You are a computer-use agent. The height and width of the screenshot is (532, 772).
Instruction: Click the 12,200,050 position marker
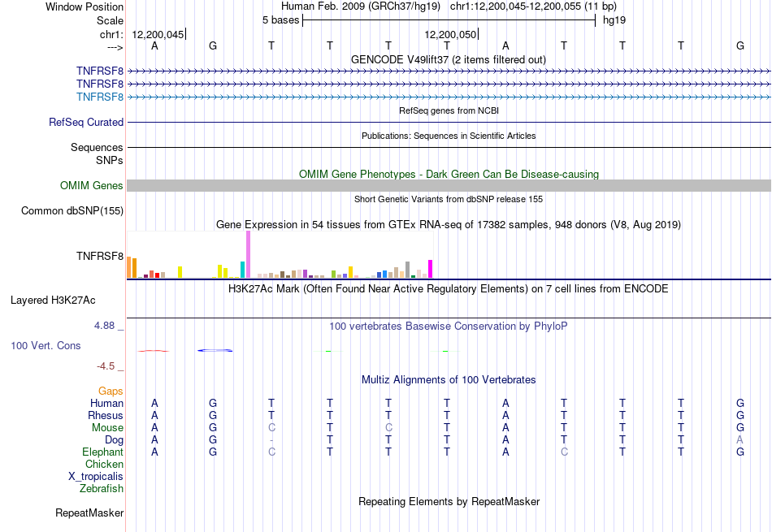tap(450, 34)
